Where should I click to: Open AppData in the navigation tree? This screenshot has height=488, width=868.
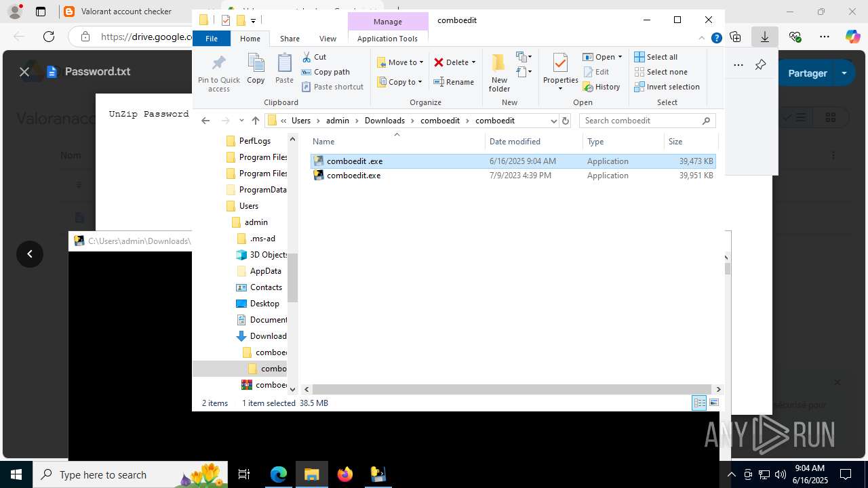click(x=258, y=271)
